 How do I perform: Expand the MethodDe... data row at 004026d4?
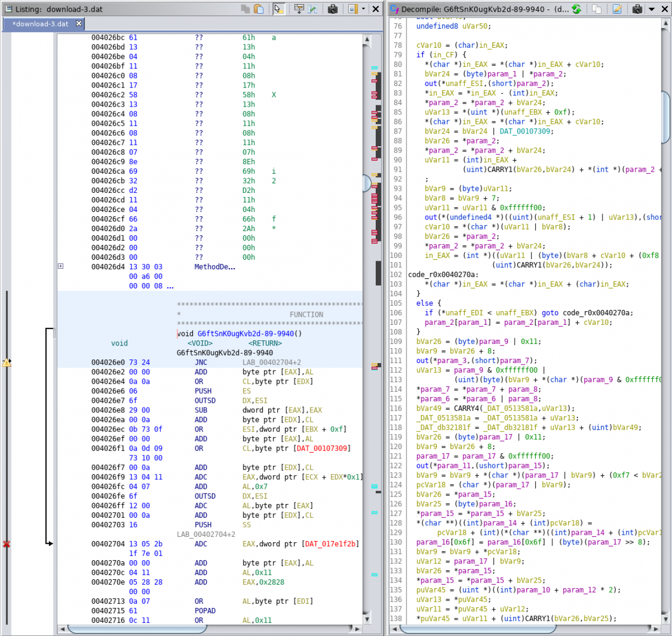60,266
